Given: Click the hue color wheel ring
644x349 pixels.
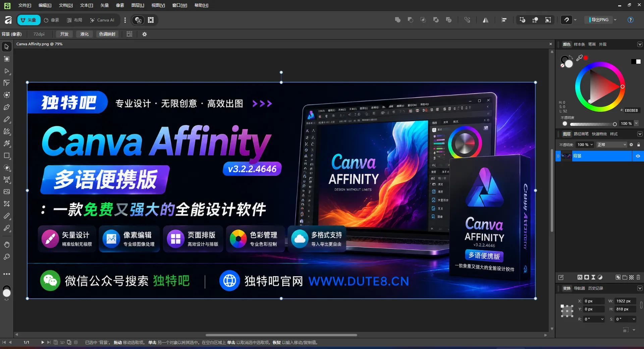Looking at the screenshot, I should (600, 63).
